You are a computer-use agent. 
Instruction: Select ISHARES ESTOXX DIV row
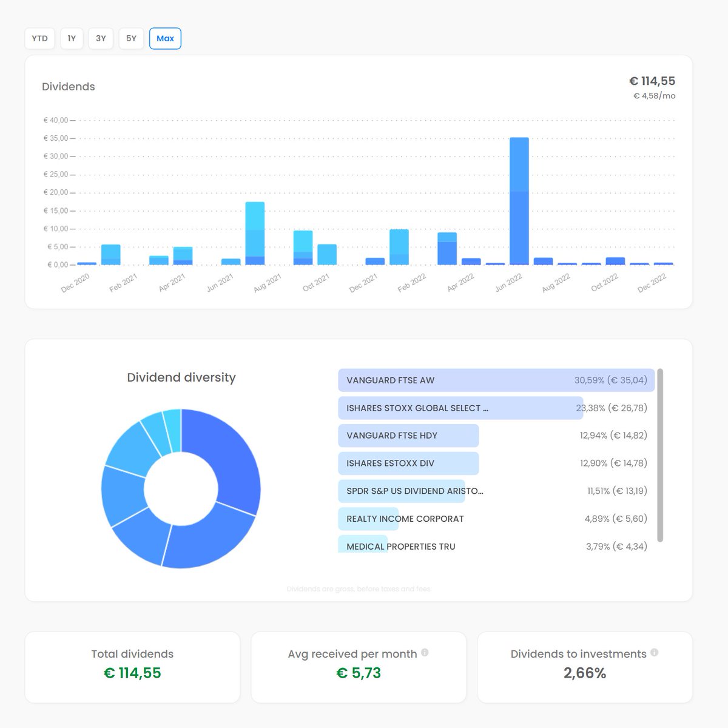click(x=496, y=463)
